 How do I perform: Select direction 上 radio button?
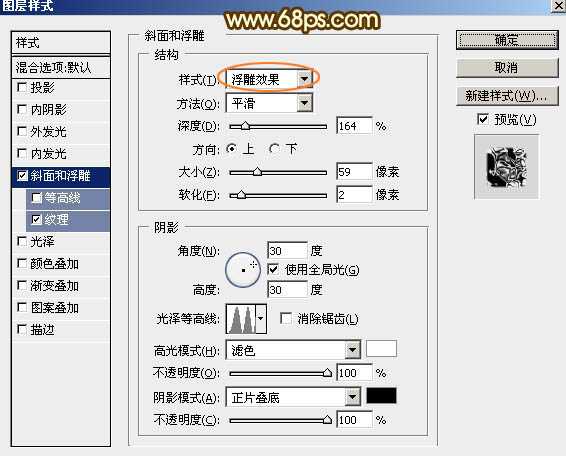coord(231,148)
